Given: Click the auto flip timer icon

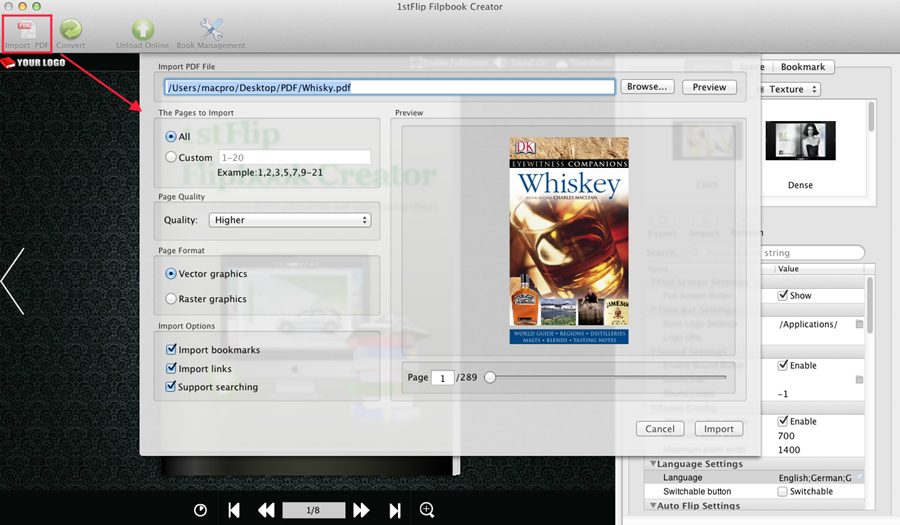Looking at the screenshot, I should click(200, 510).
